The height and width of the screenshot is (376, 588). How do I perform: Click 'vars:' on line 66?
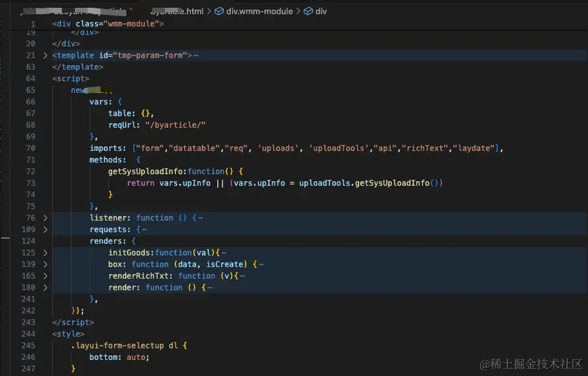[101, 102]
